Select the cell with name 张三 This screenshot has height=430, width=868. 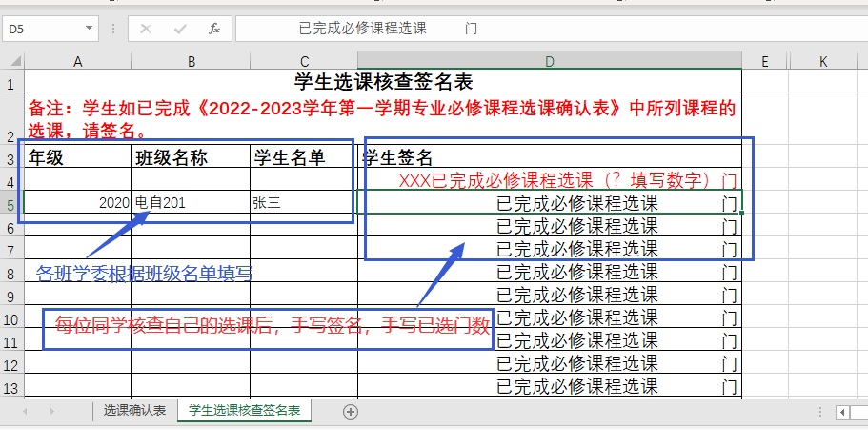pyautogui.click(x=303, y=203)
